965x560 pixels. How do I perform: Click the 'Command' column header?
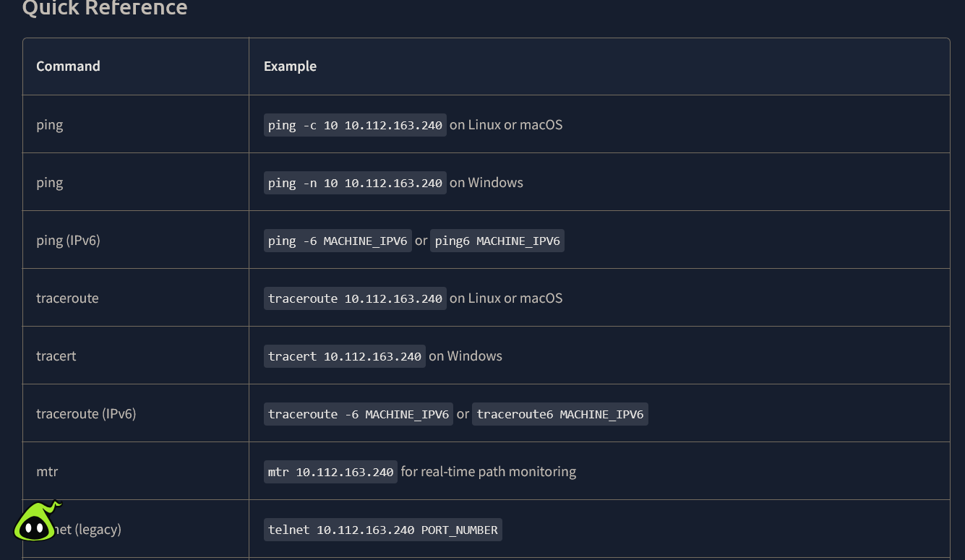pyautogui.click(x=68, y=66)
